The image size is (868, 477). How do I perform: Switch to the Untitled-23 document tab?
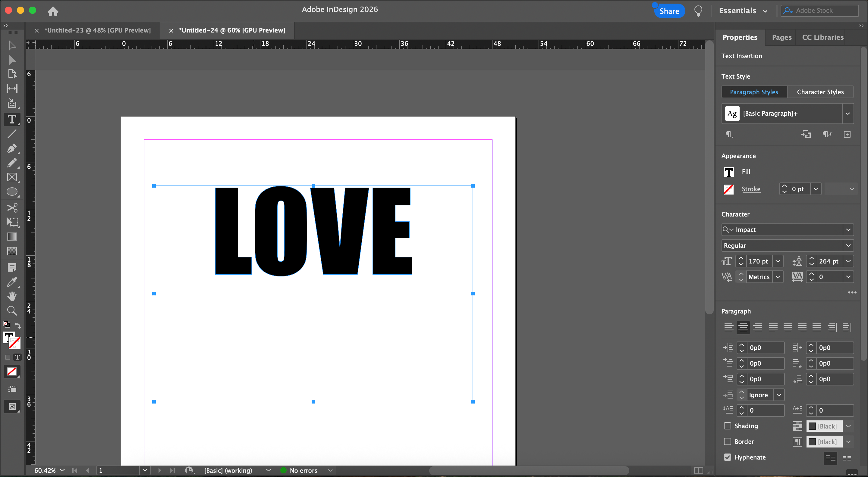pyautogui.click(x=98, y=30)
